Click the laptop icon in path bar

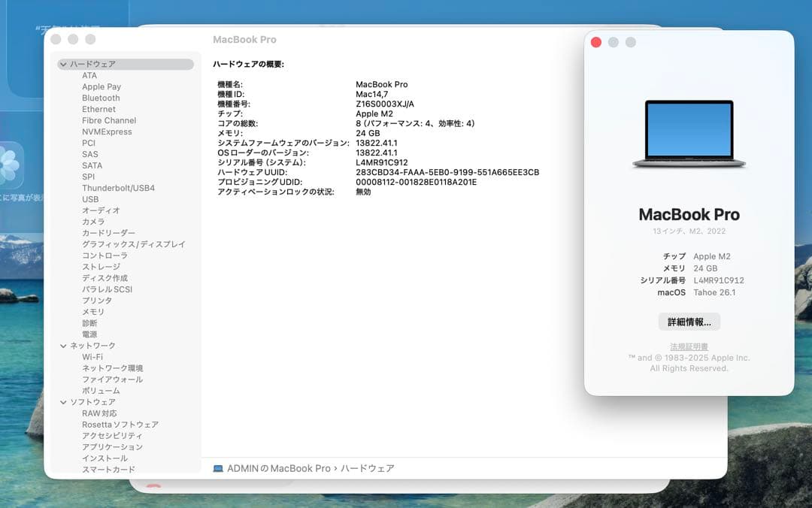tap(218, 469)
